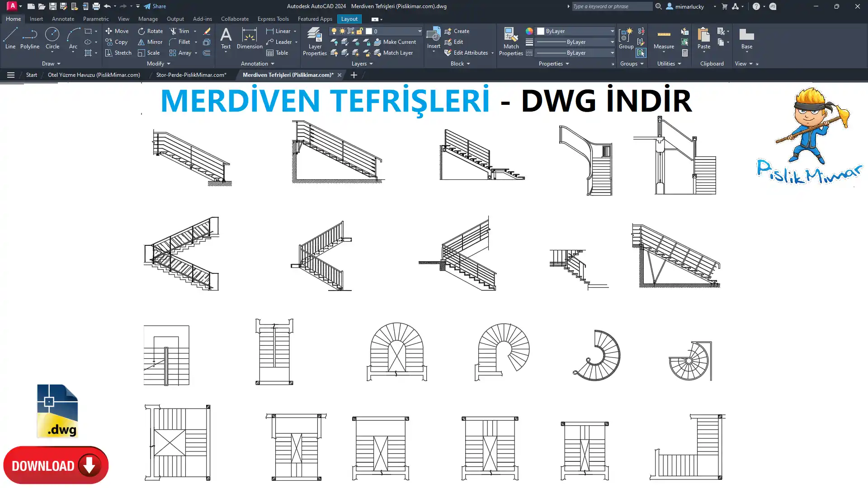Expand the Modify panel
The image size is (868, 488).
pyautogui.click(x=158, y=64)
